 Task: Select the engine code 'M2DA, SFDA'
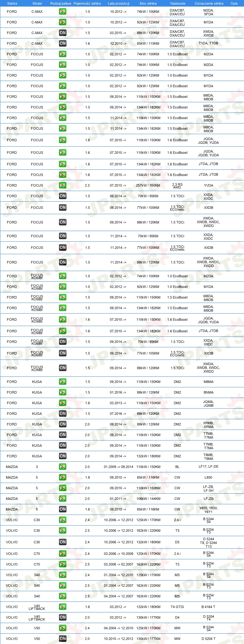click(208, 12)
